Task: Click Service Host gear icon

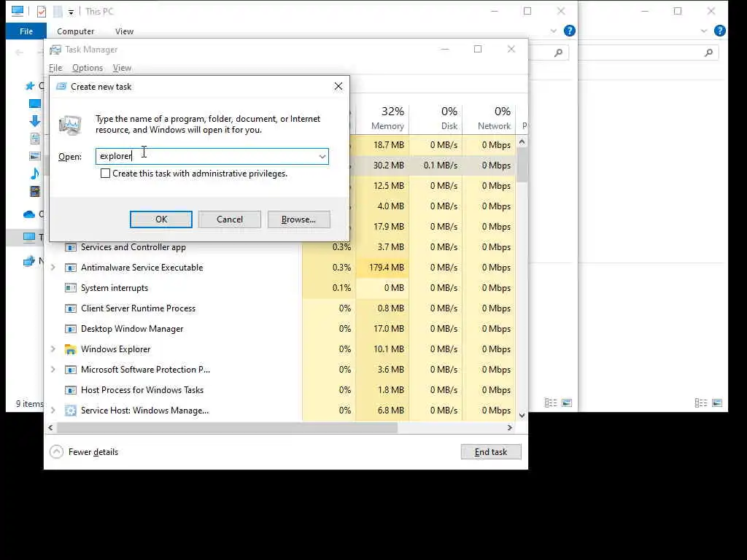Action: [71, 411]
